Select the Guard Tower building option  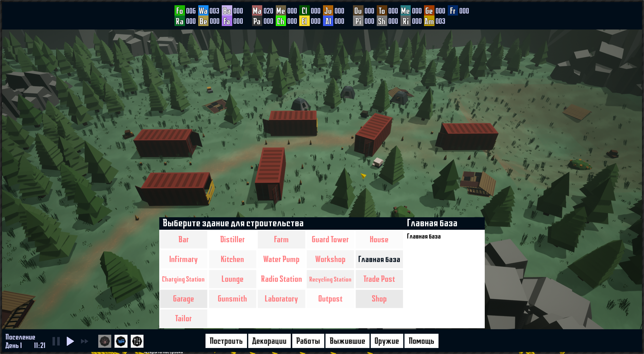coord(330,239)
